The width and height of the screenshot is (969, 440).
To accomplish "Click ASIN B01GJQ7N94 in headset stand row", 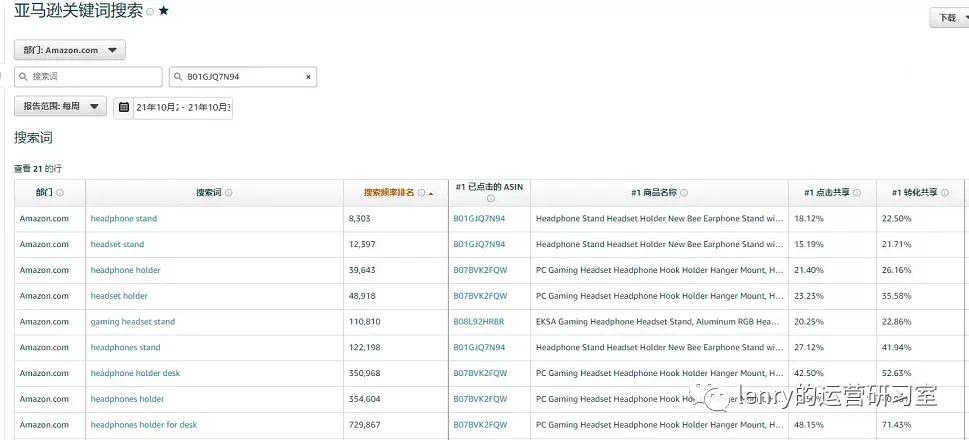I will (x=480, y=245).
